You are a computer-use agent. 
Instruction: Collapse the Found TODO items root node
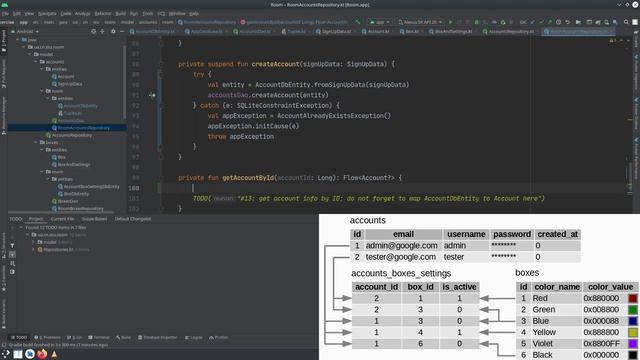21,227
